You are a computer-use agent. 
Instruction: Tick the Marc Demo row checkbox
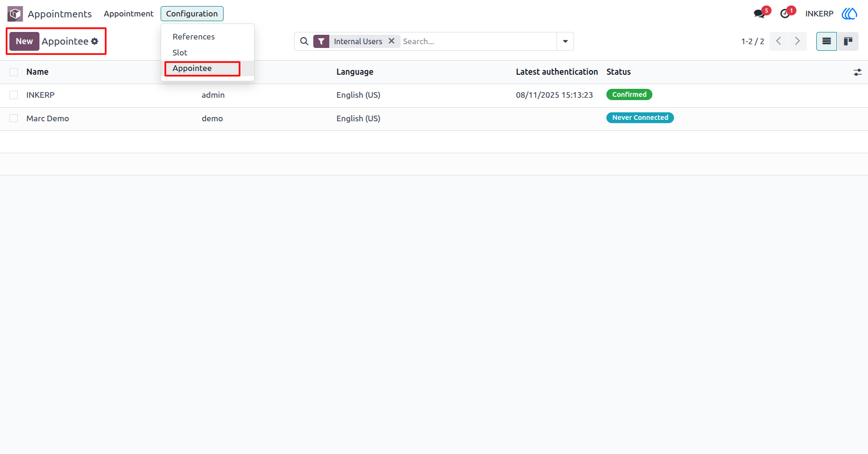click(14, 118)
